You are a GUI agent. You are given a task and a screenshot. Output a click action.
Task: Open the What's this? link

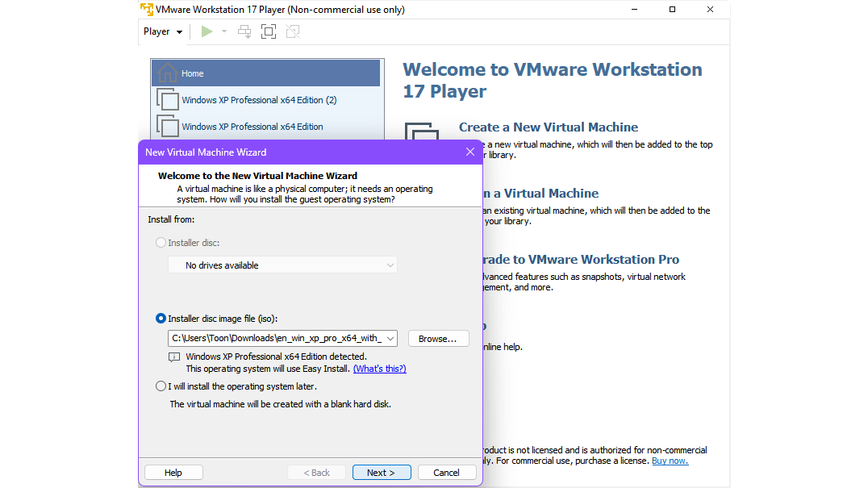coord(380,369)
